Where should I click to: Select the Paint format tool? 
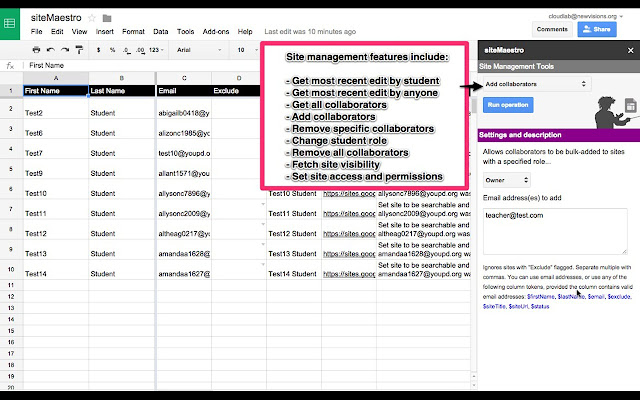coord(79,50)
